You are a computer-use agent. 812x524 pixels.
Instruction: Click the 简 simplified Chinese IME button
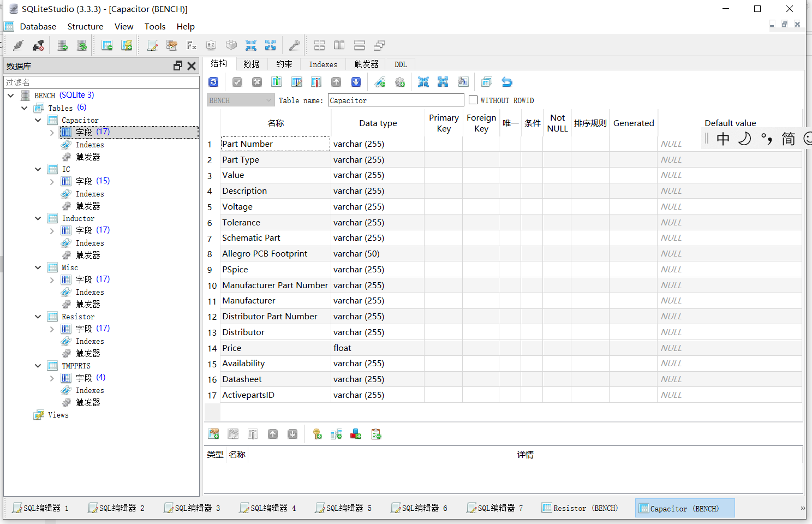(789, 139)
